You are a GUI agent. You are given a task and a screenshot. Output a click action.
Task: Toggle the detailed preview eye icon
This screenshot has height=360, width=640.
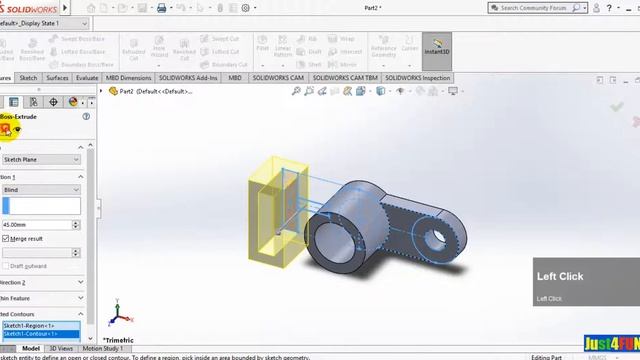tap(17, 129)
